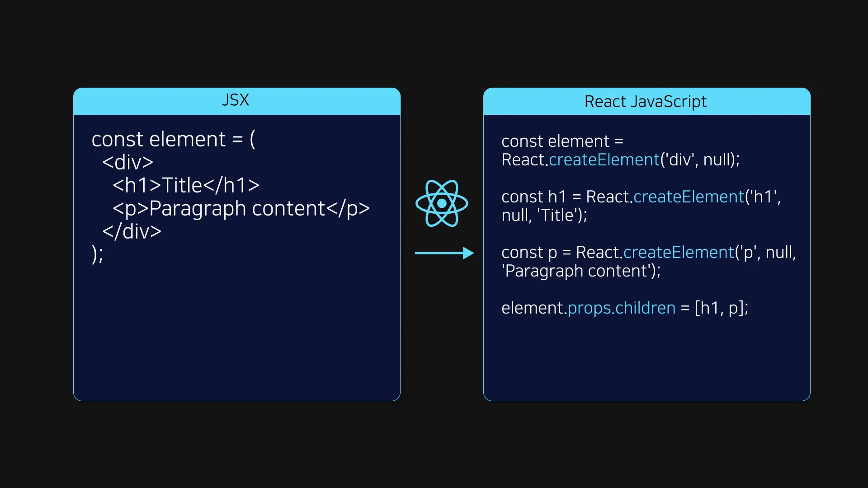This screenshot has width=868, height=488.
Task: Click createElement in the h1 statement
Action: coord(689,197)
